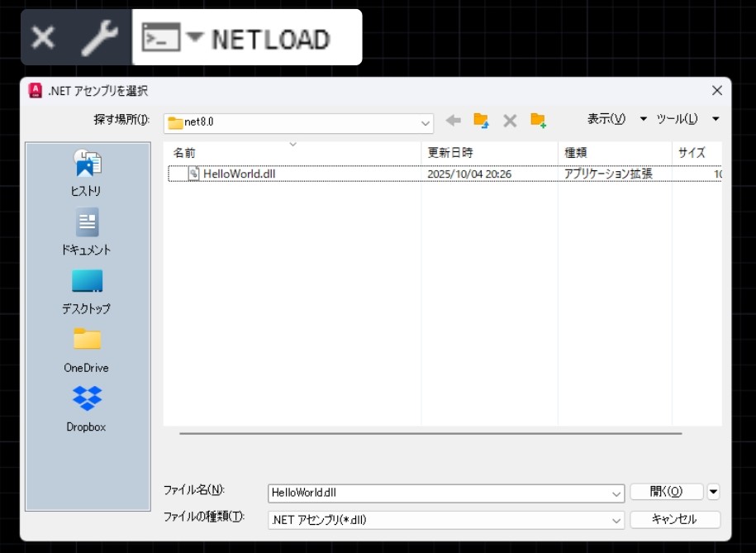
Task: Open History location in the sidebar
Action: [87, 174]
